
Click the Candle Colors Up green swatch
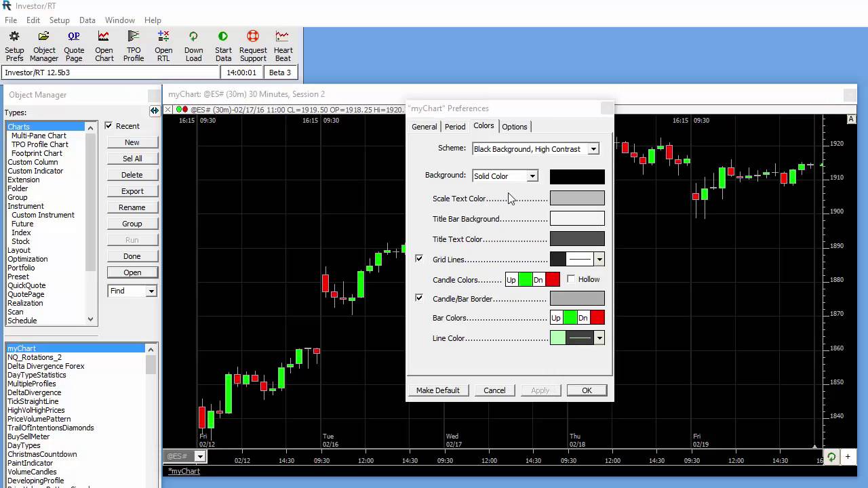click(x=526, y=279)
